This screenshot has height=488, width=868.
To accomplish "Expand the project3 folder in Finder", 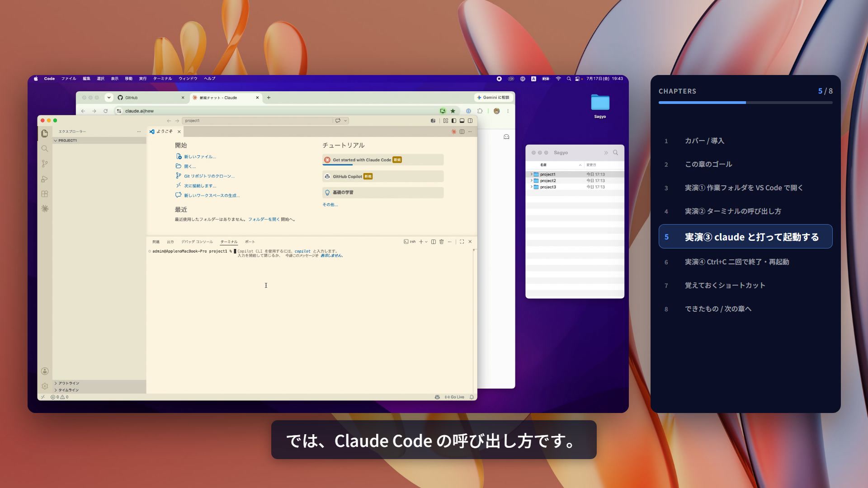I will [x=531, y=187].
